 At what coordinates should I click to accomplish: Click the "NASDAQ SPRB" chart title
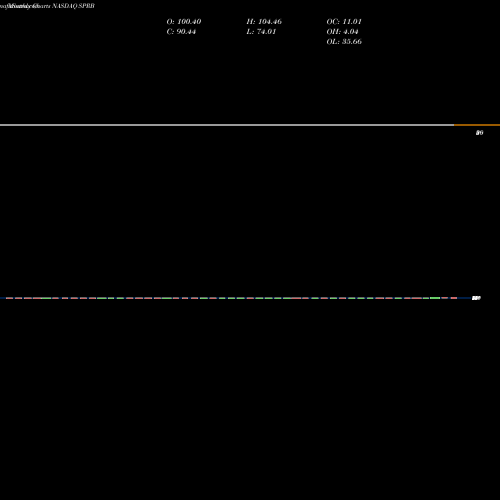click(x=73, y=6)
